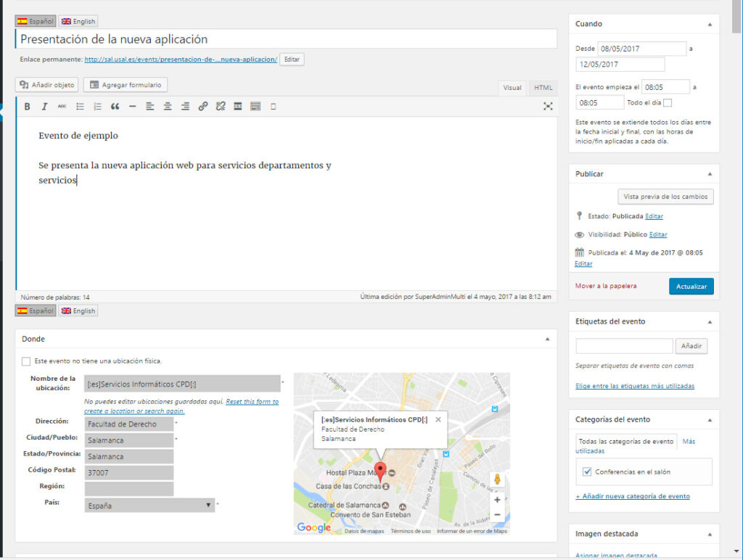Click the insert link icon
The height and width of the screenshot is (560, 743).
tap(202, 107)
